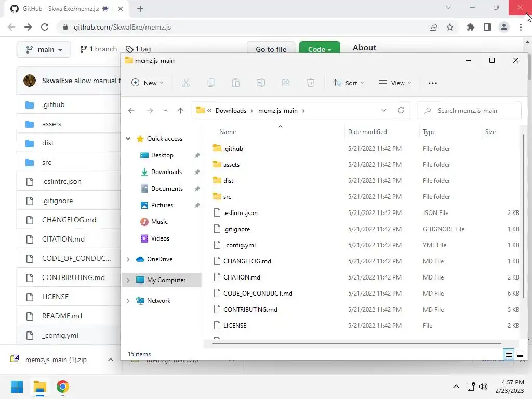
Task: Share this page icon in address bar
Action: (x=433, y=27)
